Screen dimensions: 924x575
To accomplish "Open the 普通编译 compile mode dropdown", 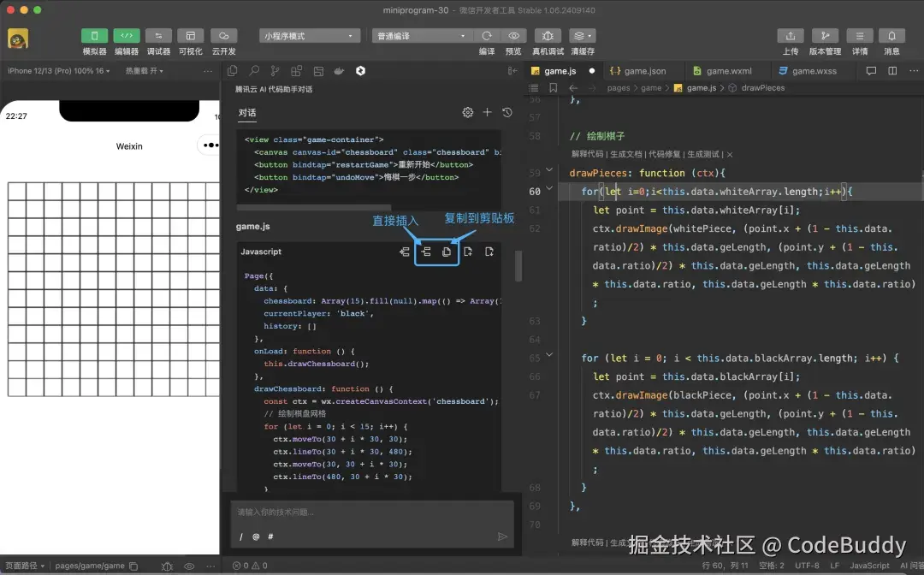I will (x=422, y=36).
